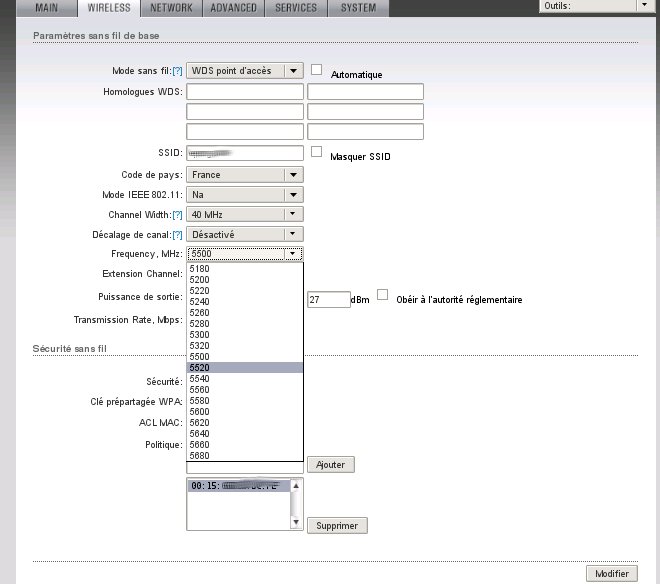Select frequency 5580 in the list
Image resolution: width=660 pixels, height=584 pixels.
click(x=245, y=400)
